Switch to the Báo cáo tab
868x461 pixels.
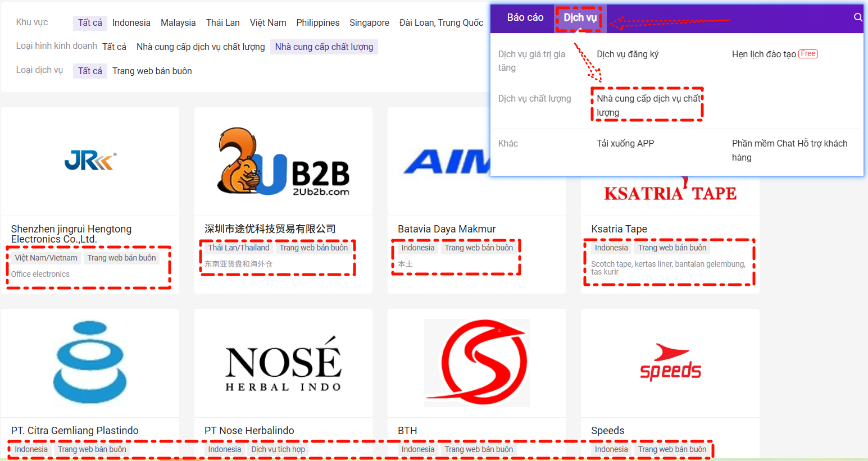(x=525, y=18)
